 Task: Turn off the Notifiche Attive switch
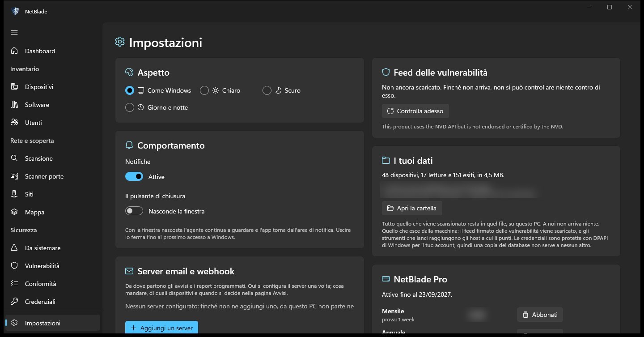point(134,177)
